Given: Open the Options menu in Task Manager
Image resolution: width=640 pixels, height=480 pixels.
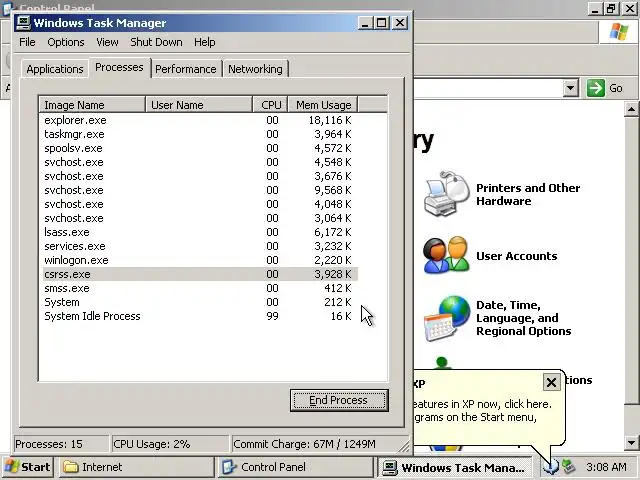Looking at the screenshot, I should click(66, 42).
